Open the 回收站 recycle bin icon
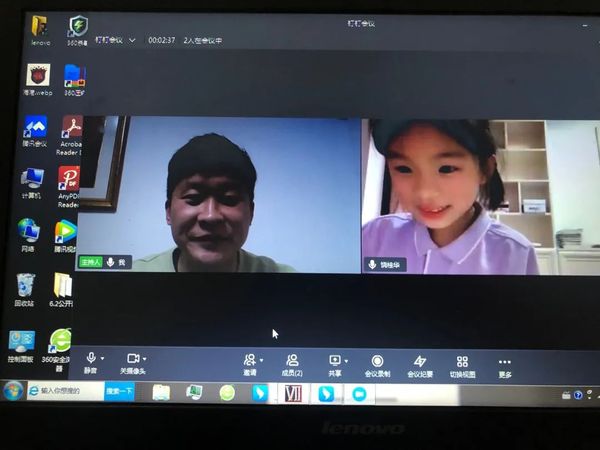 click(25, 286)
